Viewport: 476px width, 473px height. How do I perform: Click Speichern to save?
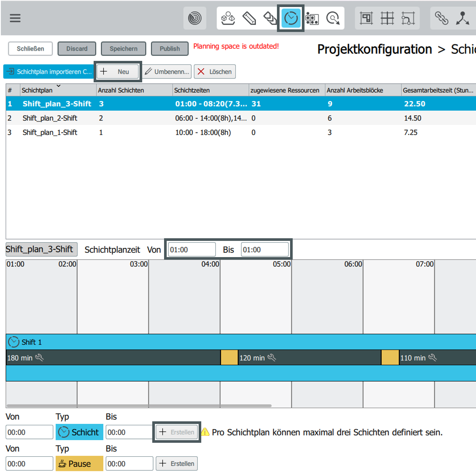pos(123,49)
